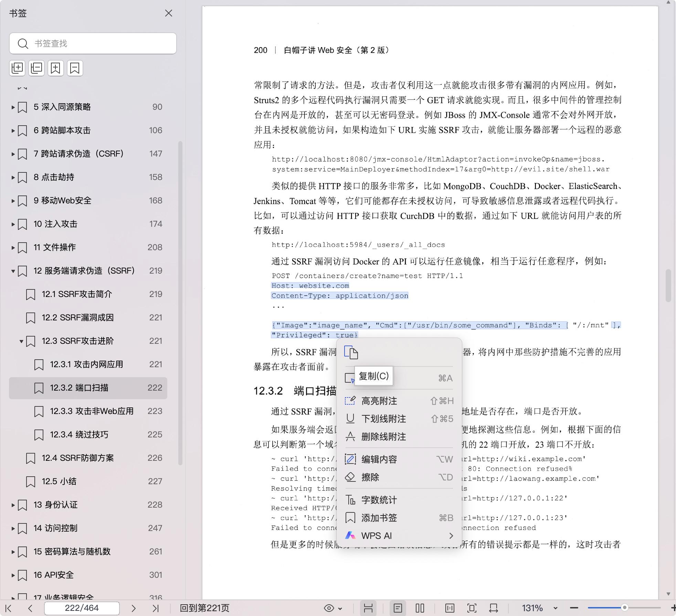Image resolution: width=676 pixels, height=616 pixels.
Task: Close the bookmarks panel
Action: click(x=169, y=13)
